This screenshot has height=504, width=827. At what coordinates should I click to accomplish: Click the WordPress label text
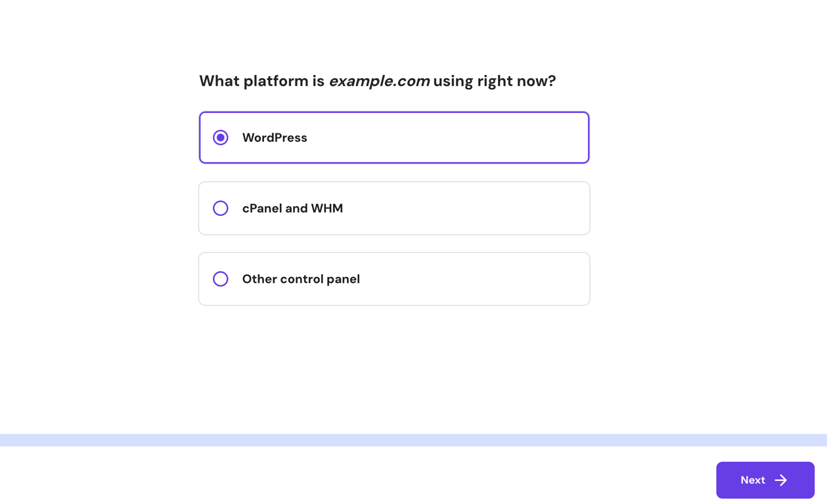[275, 138]
